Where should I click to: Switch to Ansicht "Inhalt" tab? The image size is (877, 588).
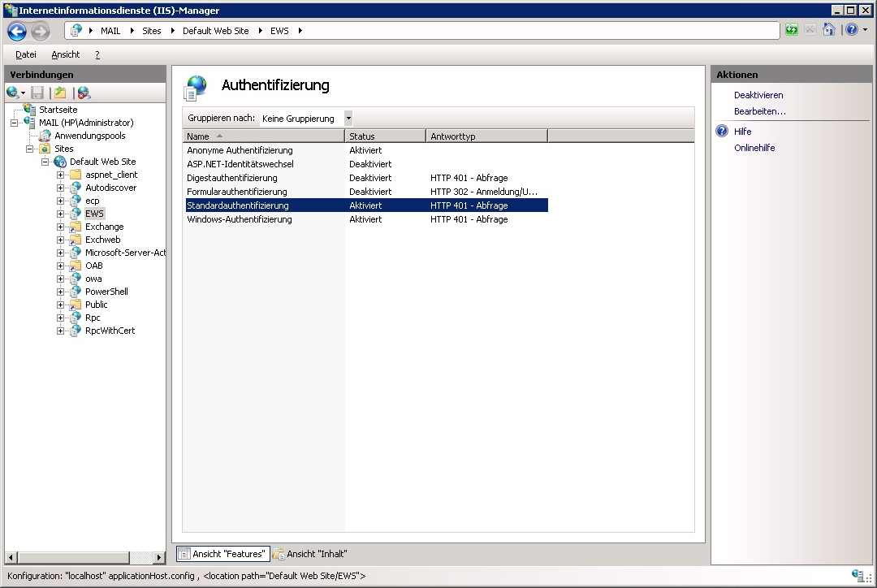coord(310,554)
